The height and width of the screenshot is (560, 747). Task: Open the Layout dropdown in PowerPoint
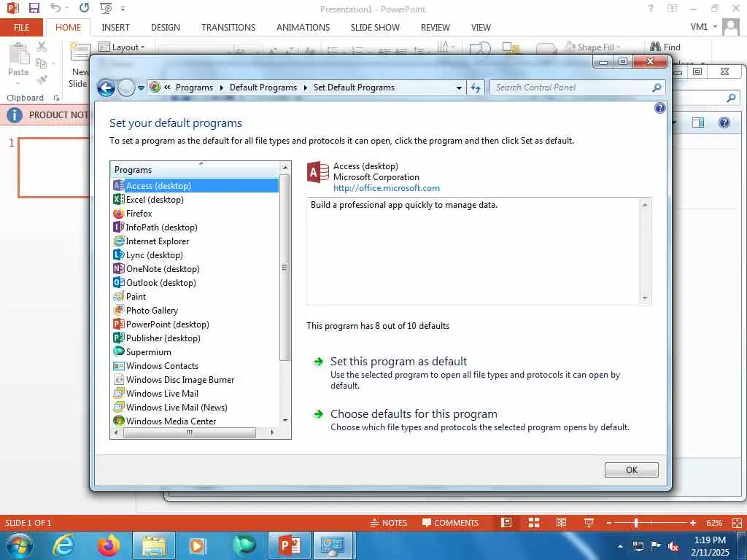click(122, 47)
